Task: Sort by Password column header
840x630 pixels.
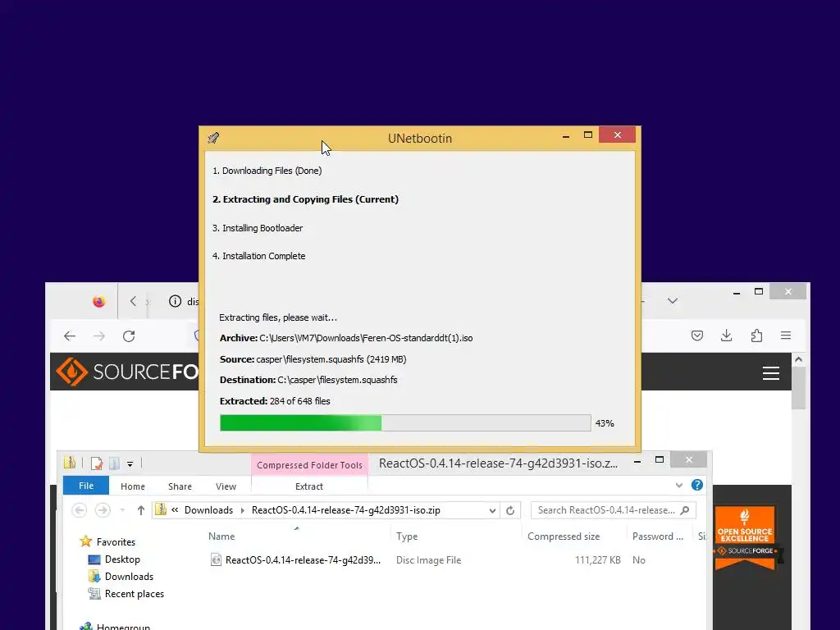Action: 657,536
